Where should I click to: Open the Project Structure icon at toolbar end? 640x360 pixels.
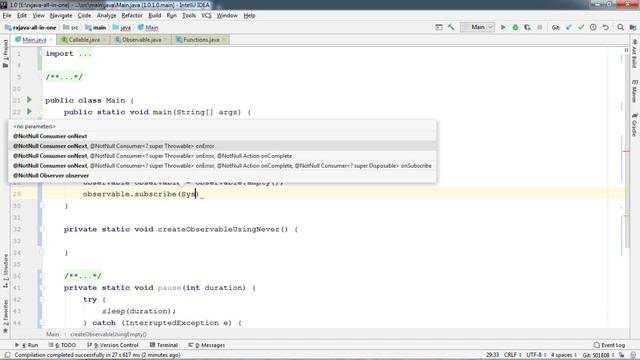click(633, 27)
